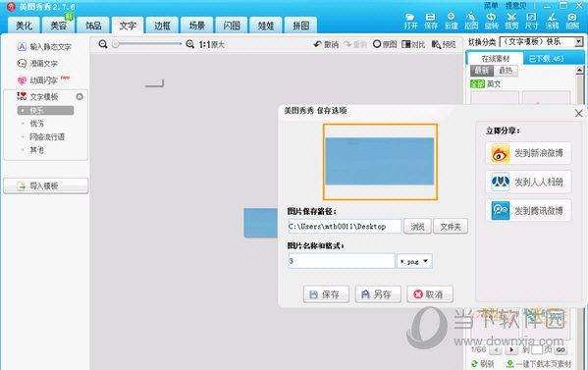Click the 1:1原大 actual size control
The height and width of the screenshot is (370, 588).
(211, 44)
